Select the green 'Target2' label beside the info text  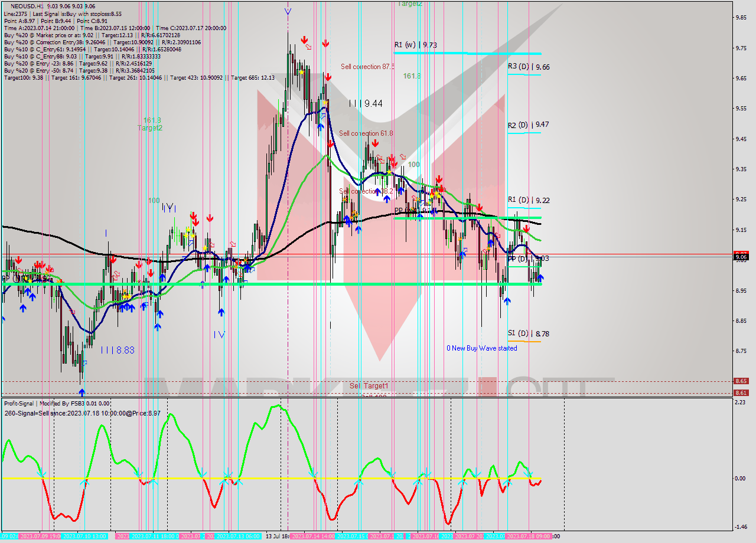pos(150,127)
